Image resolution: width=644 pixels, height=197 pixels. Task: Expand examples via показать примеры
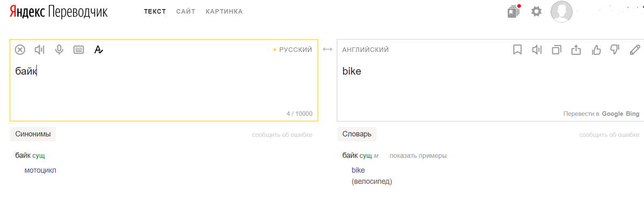pyautogui.click(x=418, y=156)
